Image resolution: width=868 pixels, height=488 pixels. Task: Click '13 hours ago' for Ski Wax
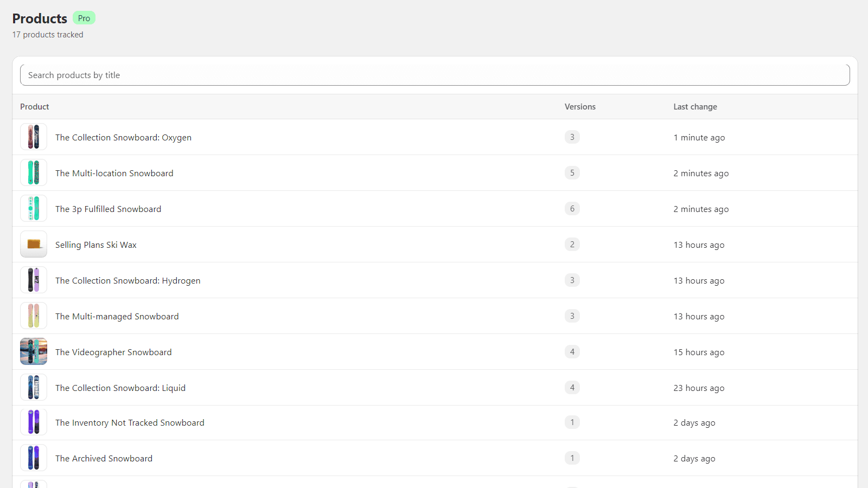[699, 245]
